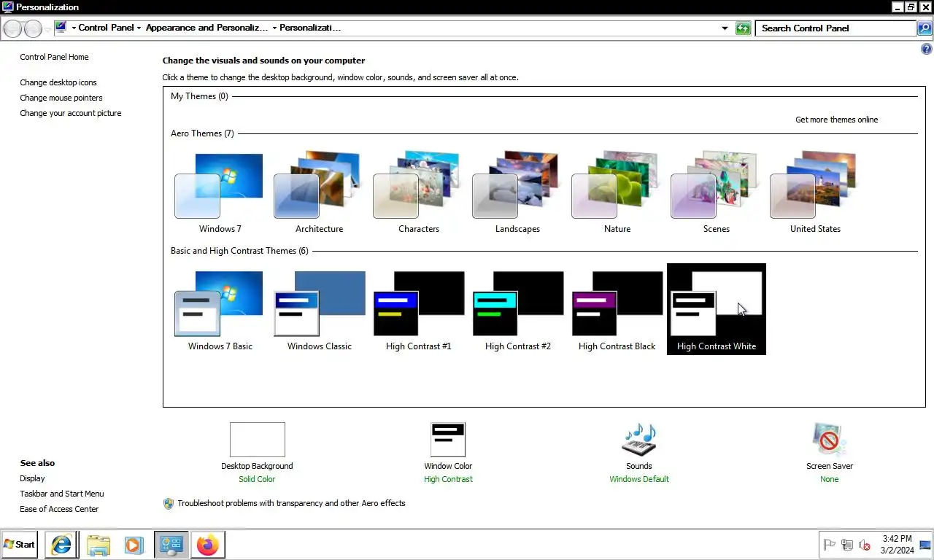The image size is (934, 560).
Task: Apply the Nature theme
Action: [617, 192]
